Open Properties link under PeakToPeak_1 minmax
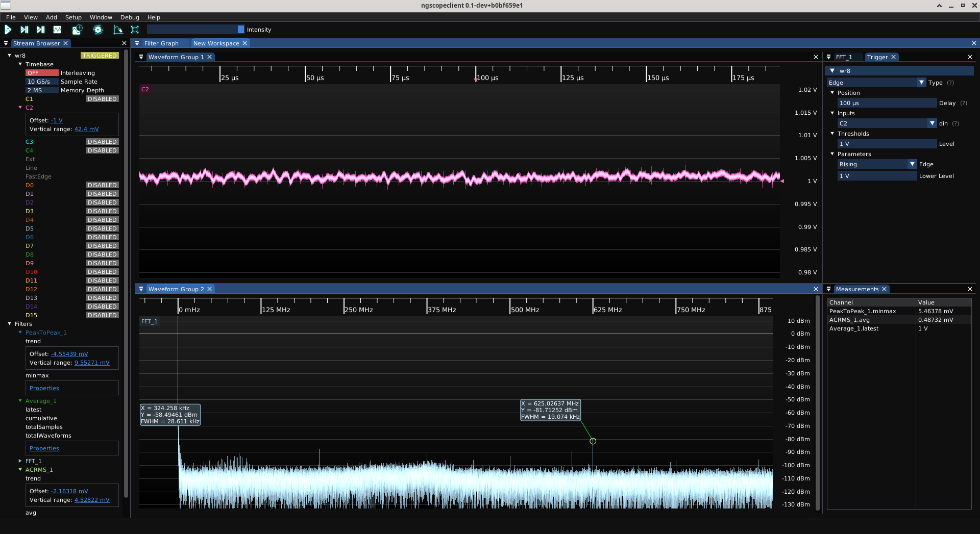The image size is (980, 534). click(44, 388)
